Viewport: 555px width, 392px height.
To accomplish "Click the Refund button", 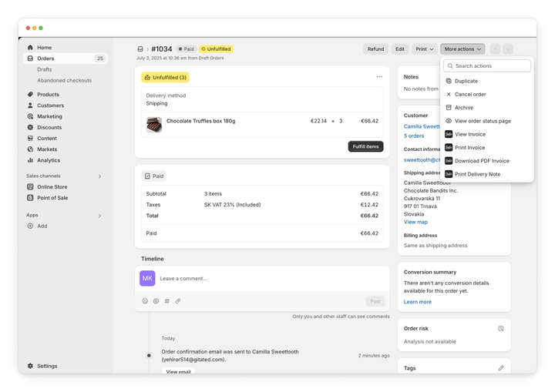I will pyautogui.click(x=375, y=49).
